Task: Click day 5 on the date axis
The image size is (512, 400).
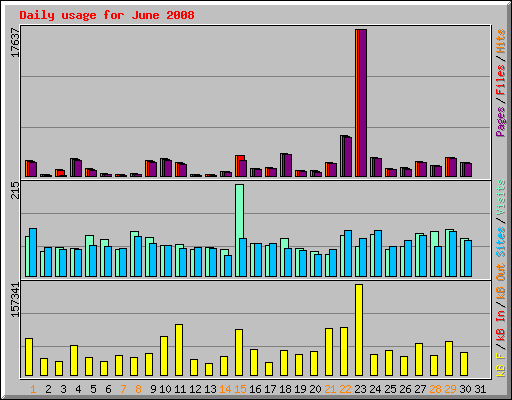Action: point(93,389)
